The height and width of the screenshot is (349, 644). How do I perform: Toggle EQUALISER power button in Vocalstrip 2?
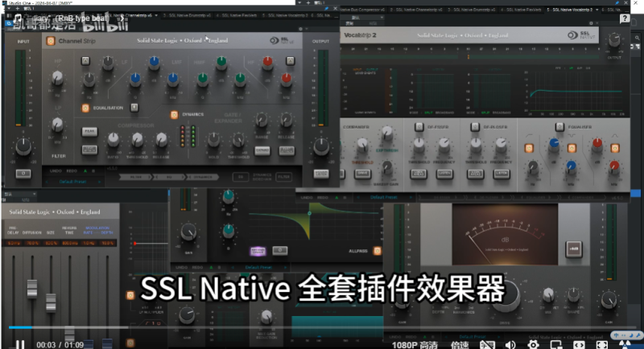[559, 127]
